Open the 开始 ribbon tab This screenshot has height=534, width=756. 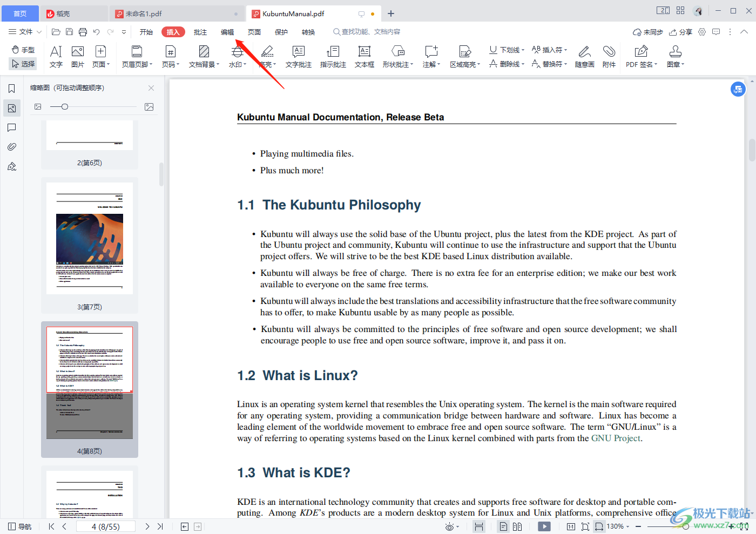click(x=146, y=32)
